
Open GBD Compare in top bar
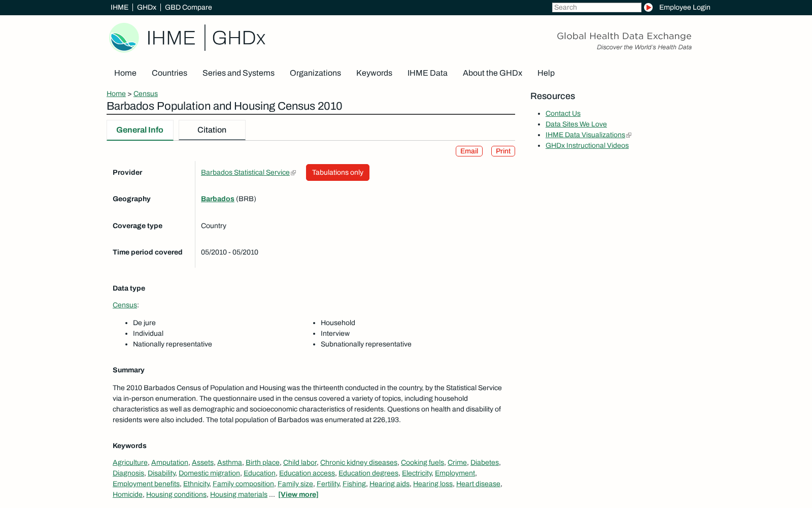[188, 7]
